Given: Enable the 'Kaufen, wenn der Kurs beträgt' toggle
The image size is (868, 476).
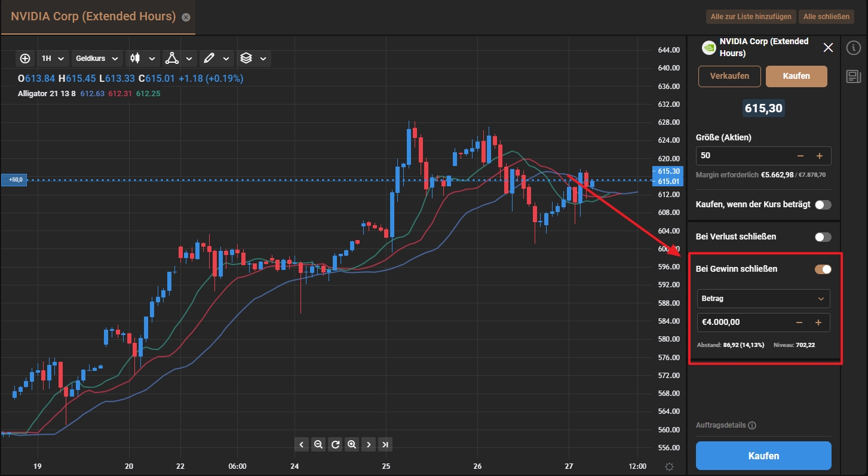Looking at the screenshot, I should point(823,205).
